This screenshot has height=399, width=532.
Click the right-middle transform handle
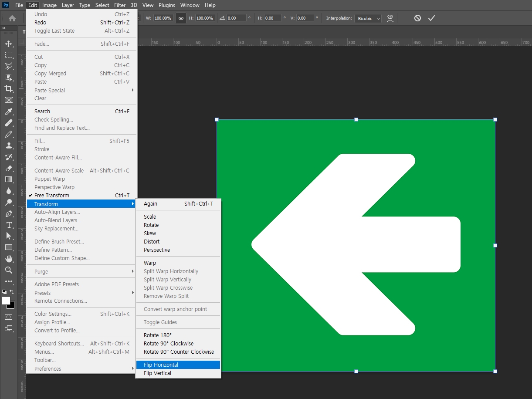tap(495, 245)
